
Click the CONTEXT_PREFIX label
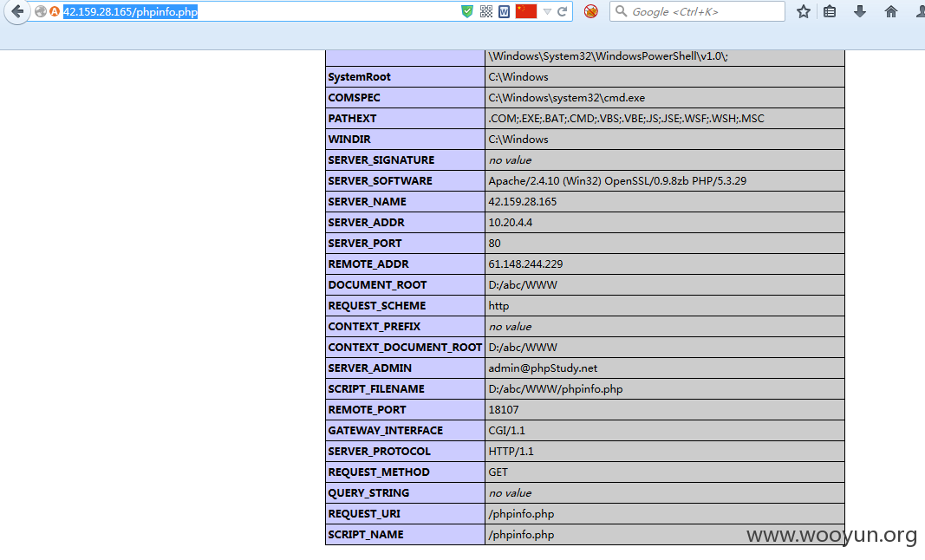point(374,326)
